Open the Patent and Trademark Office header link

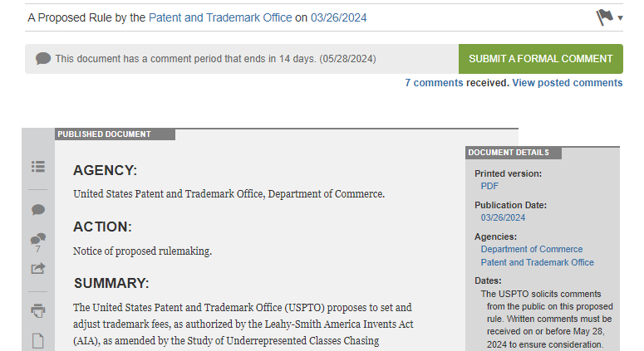pos(220,17)
